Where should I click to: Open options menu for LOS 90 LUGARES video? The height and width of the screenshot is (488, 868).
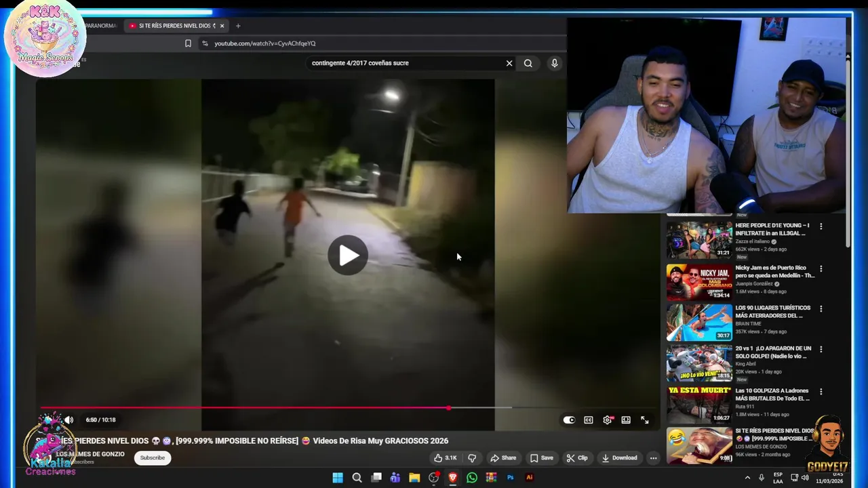click(821, 308)
